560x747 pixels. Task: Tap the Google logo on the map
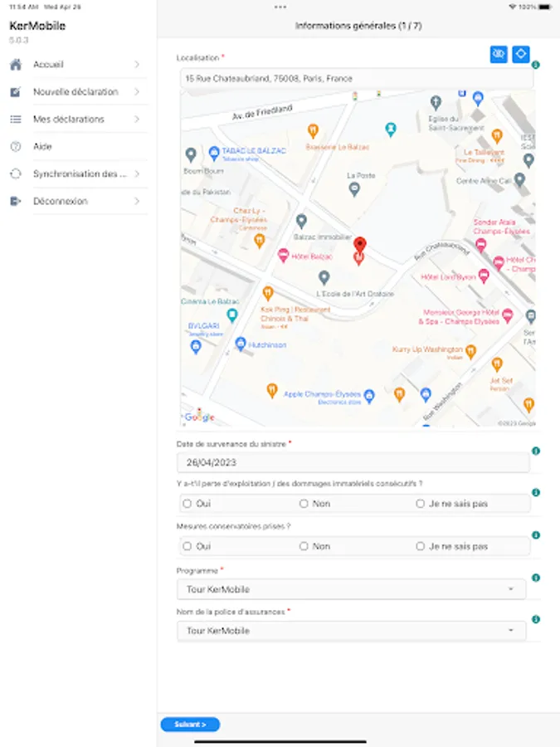click(x=199, y=417)
